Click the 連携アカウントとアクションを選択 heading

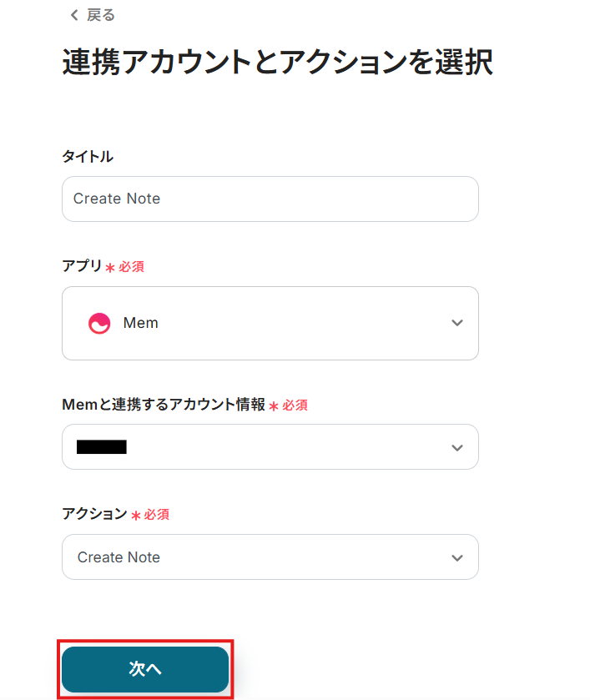[277, 63]
